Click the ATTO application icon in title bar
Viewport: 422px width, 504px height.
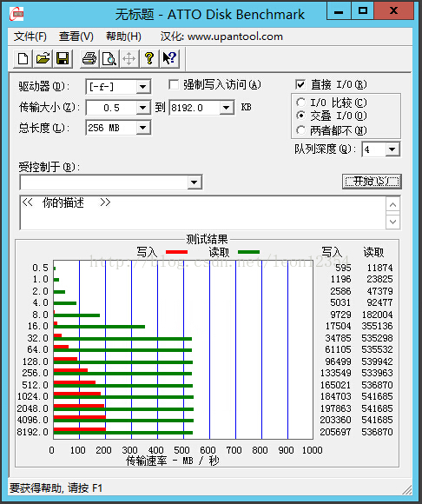(16, 14)
